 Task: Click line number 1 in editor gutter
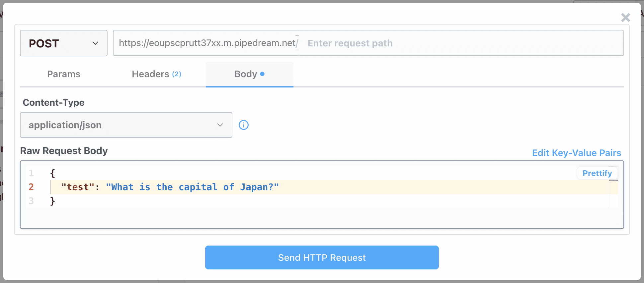pos(31,173)
